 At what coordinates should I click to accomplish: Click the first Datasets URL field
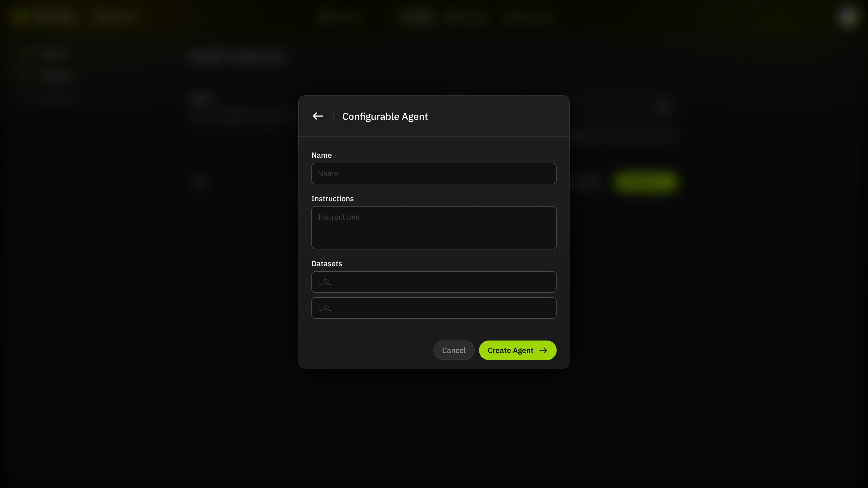click(434, 282)
